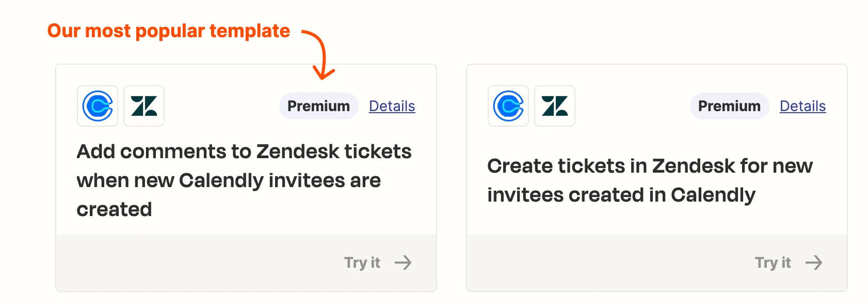Image resolution: width=868 pixels, height=306 pixels.
Task: Click the Try it text on the Add comments card
Action: point(362,263)
